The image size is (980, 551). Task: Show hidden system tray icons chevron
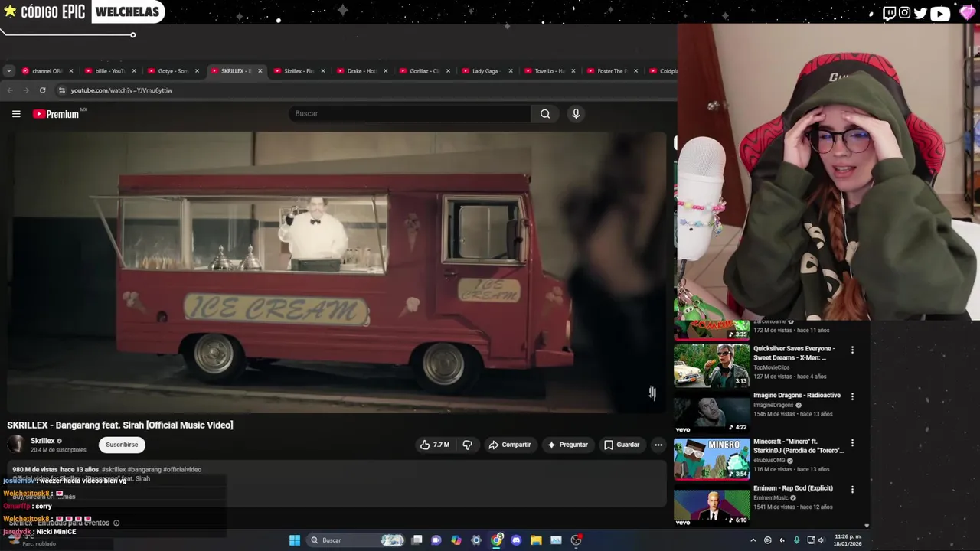(753, 540)
